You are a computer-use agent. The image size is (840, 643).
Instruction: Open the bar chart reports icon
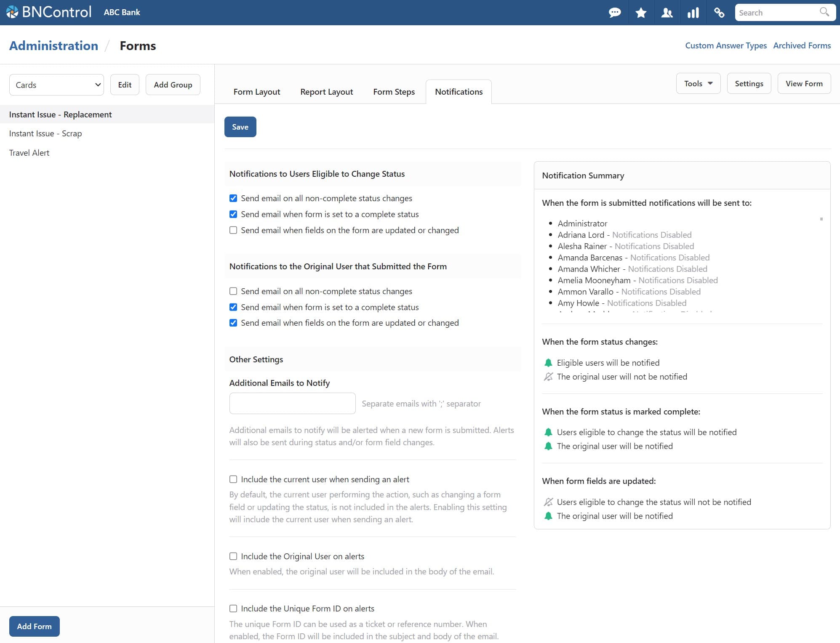click(x=693, y=13)
